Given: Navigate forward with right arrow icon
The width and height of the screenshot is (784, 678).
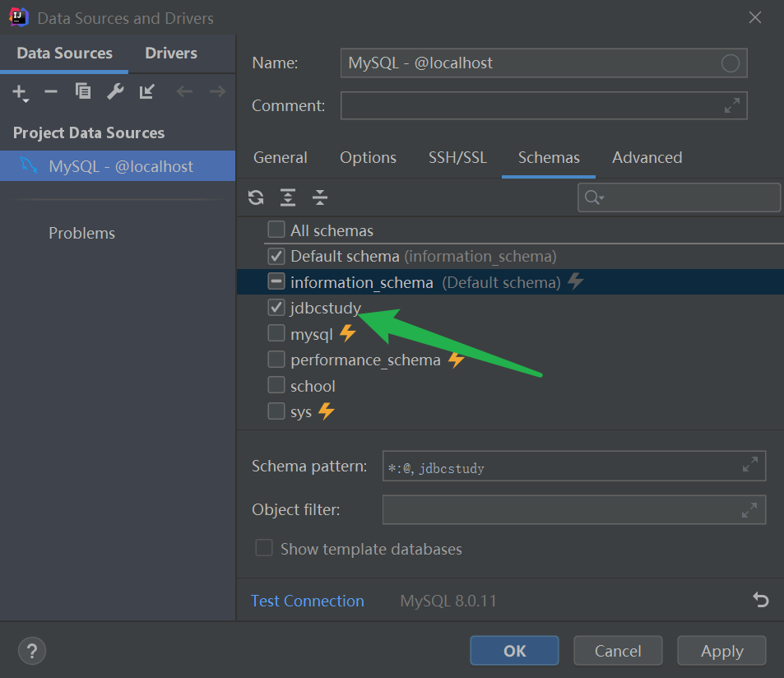Looking at the screenshot, I should coord(217,91).
